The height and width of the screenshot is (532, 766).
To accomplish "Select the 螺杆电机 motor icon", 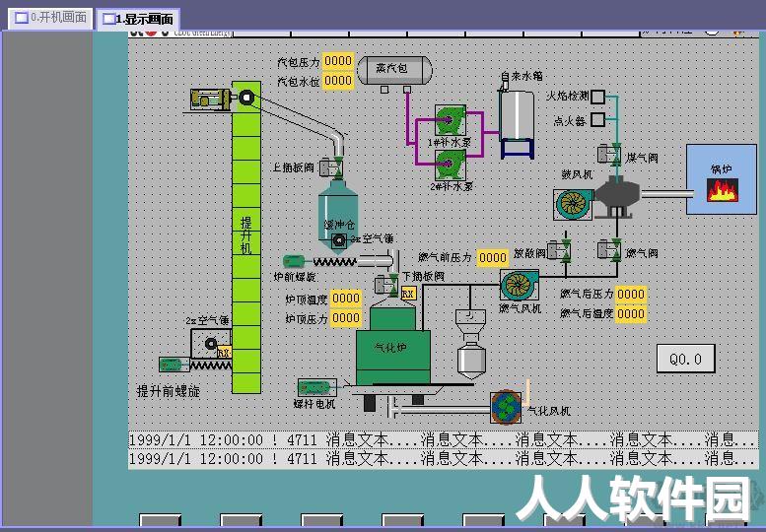I will 317,388.
